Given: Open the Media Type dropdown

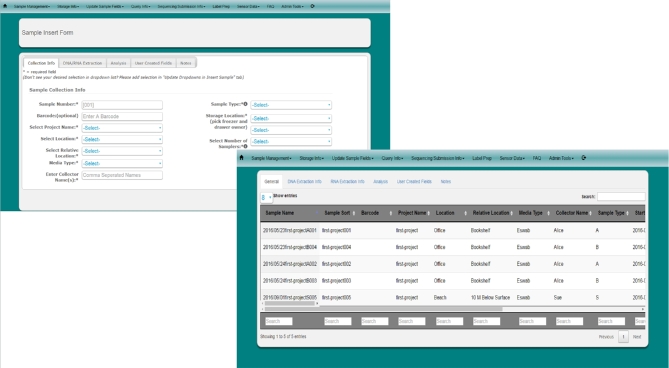Looking at the screenshot, I should [x=122, y=163].
